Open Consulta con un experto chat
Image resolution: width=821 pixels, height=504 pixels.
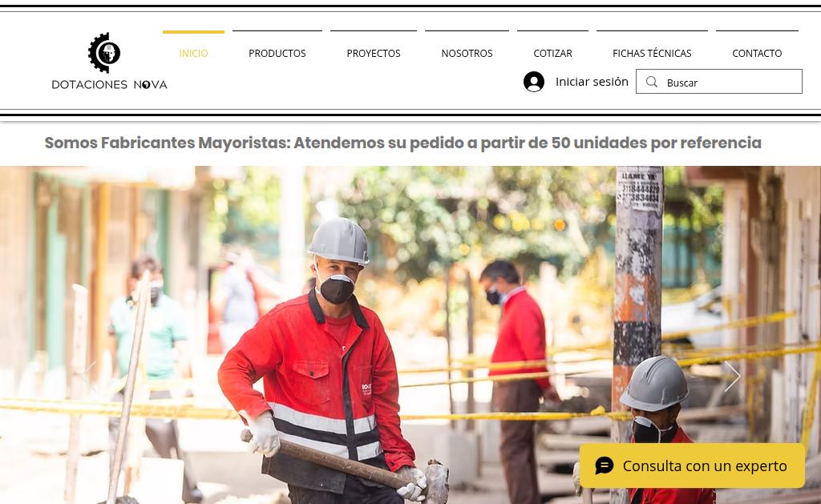692,466
